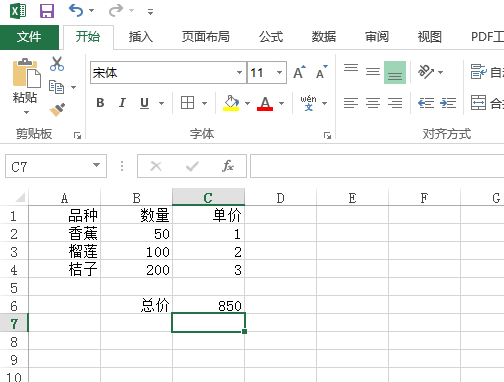Viewport: 504px width, 382px height.
Task: Open the font (字体) dialog launcher
Action: 327,135
